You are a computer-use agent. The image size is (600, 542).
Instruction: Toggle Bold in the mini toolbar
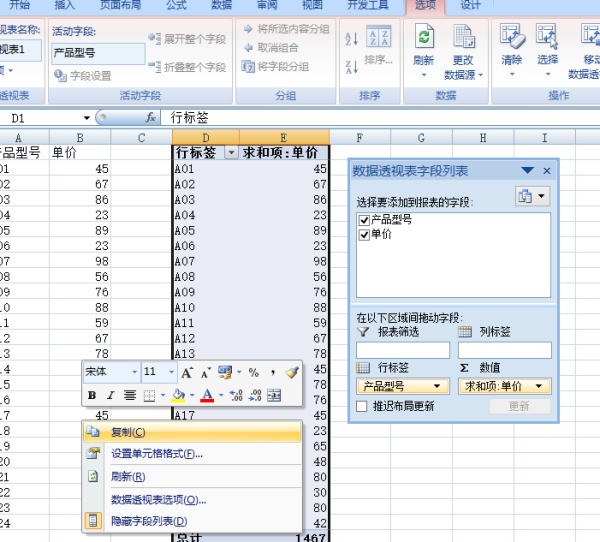pos(92,395)
